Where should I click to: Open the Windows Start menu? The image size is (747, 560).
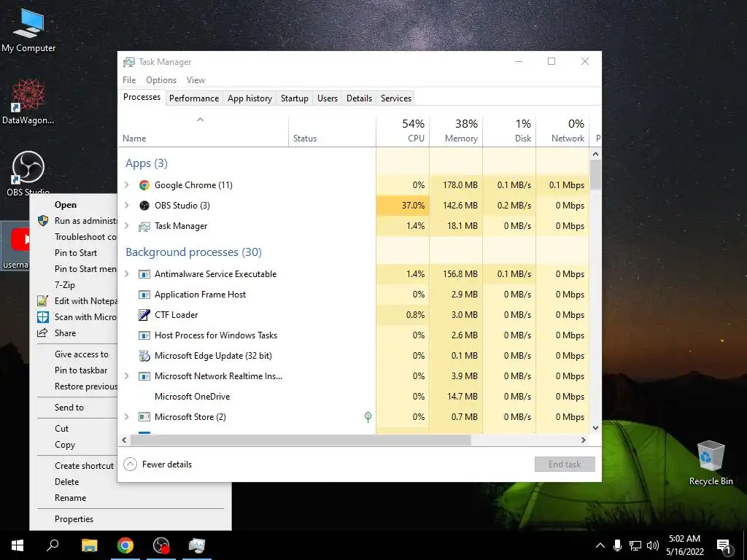pyautogui.click(x=18, y=545)
